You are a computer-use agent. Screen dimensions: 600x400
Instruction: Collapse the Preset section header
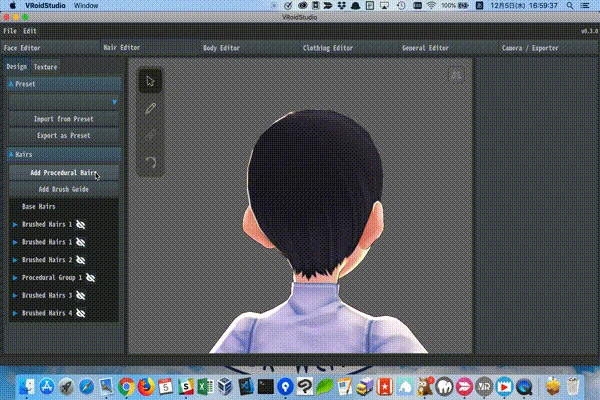tap(64, 84)
